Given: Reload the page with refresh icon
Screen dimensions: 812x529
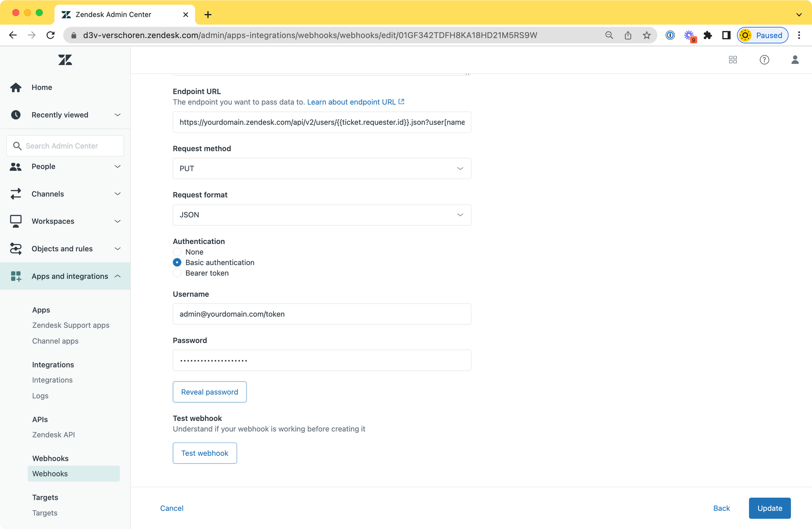Looking at the screenshot, I should (x=50, y=35).
